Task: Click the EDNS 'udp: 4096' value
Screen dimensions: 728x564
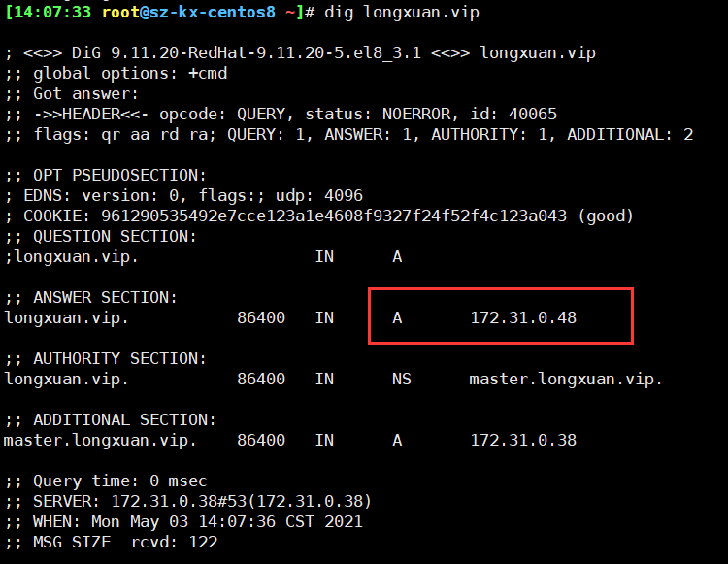Action: tap(319, 196)
